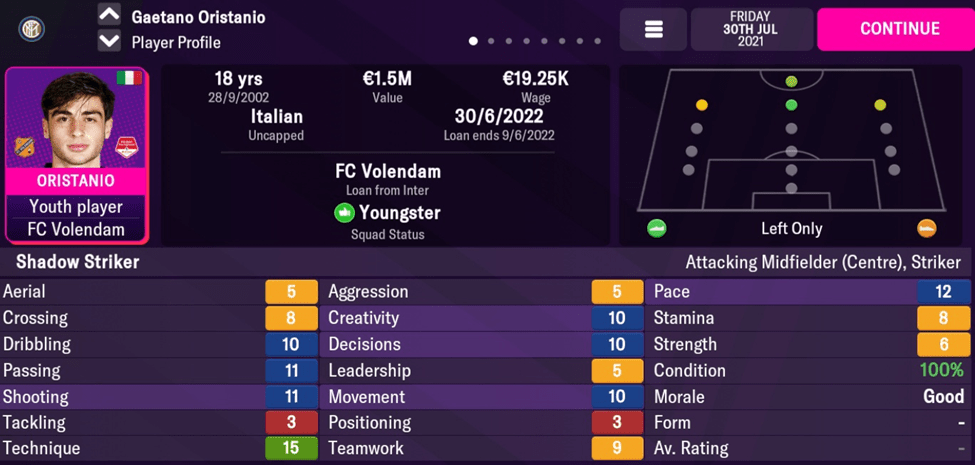The width and height of the screenshot is (975, 465).
Task: Select the yellow-green right wing position dot
Action: click(880, 105)
